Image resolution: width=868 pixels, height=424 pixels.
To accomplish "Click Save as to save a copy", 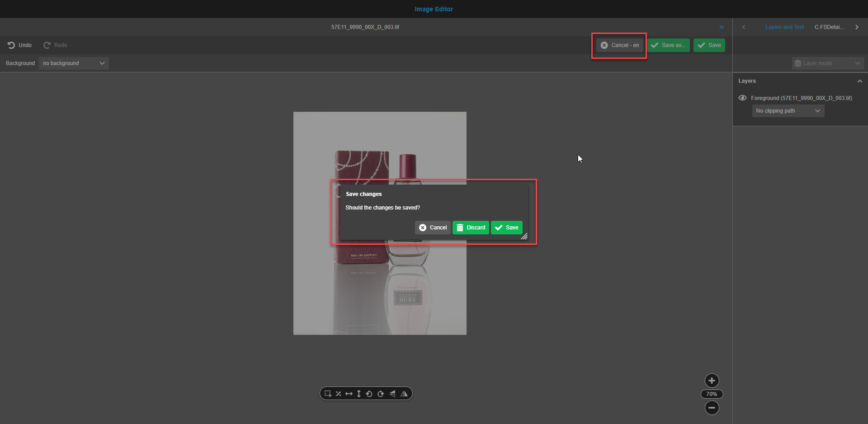I will (x=669, y=45).
